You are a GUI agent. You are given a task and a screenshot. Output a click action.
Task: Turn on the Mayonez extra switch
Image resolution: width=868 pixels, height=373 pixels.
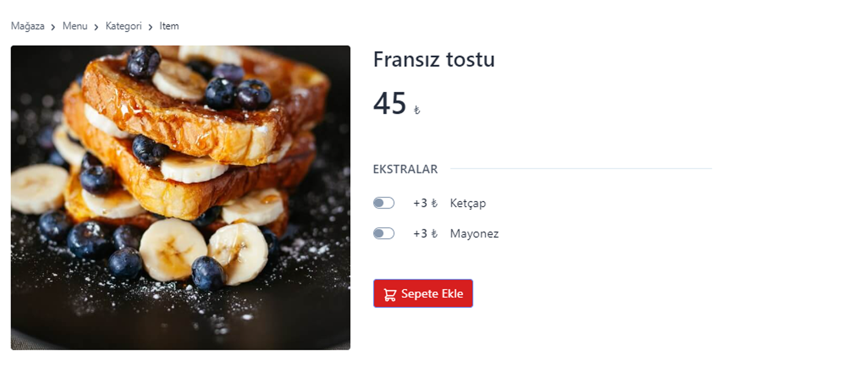[384, 233]
